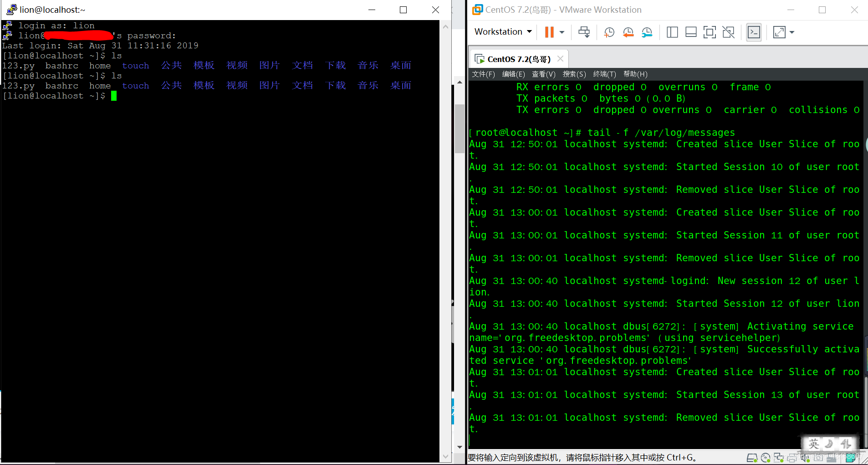Viewport: 868px width, 465px height.
Task: Toggle the thumbnail bar view icon
Action: coord(691,32)
